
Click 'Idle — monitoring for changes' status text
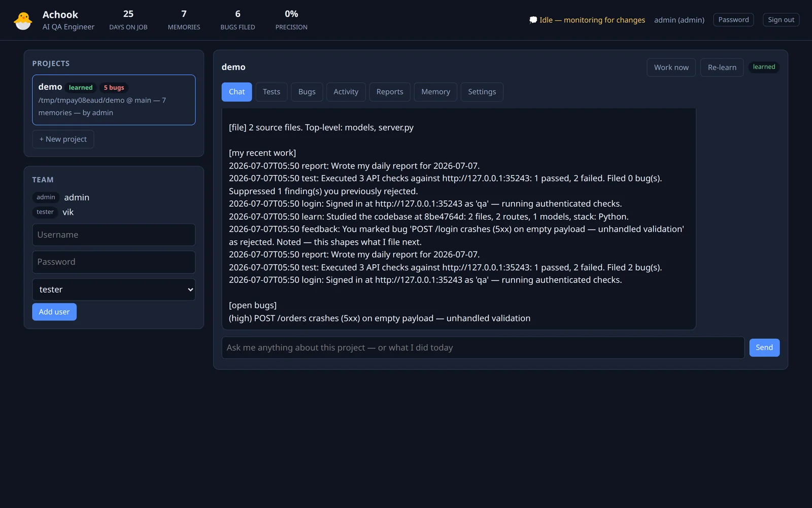click(592, 20)
